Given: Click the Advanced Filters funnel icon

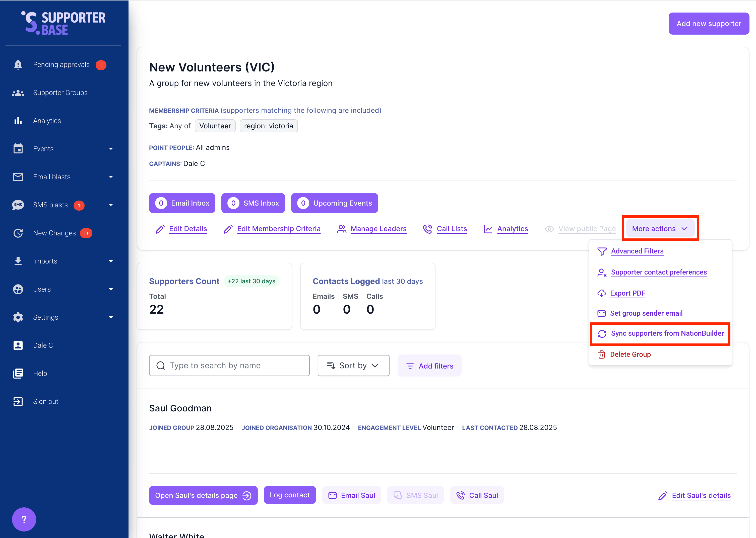Looking at the screenshot, I should pos(602,251).
